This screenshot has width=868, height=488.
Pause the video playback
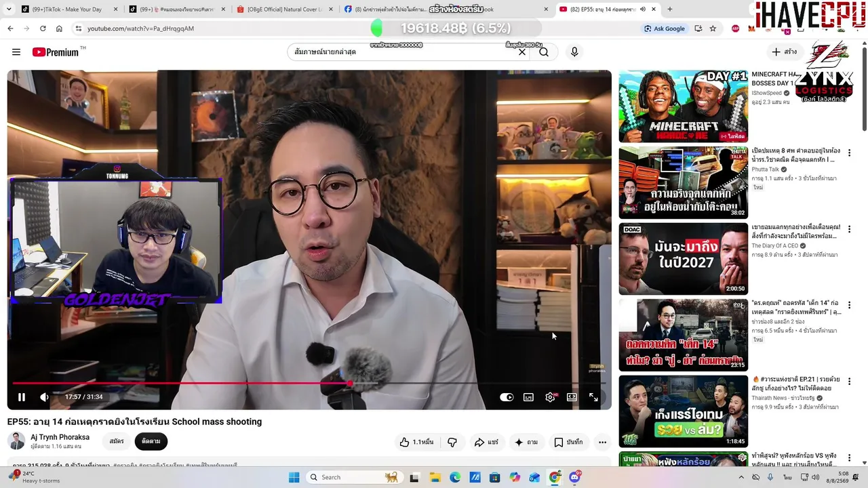pyautogui.click(x=22, y=397)
